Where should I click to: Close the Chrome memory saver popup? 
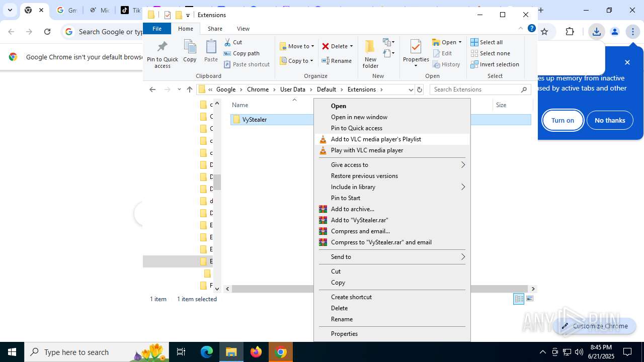[627, 62]
